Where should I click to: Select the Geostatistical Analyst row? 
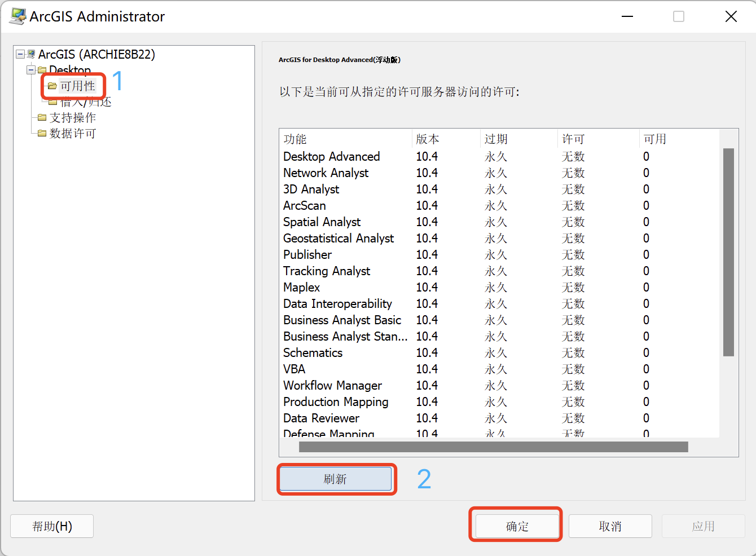tap(499, 238)
